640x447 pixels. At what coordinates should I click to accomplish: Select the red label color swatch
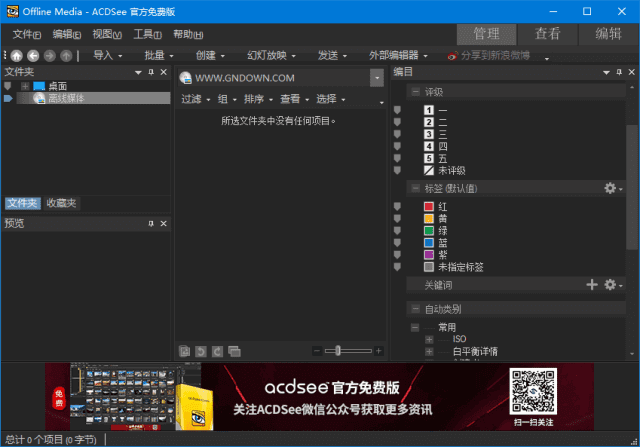pos(429,207)
